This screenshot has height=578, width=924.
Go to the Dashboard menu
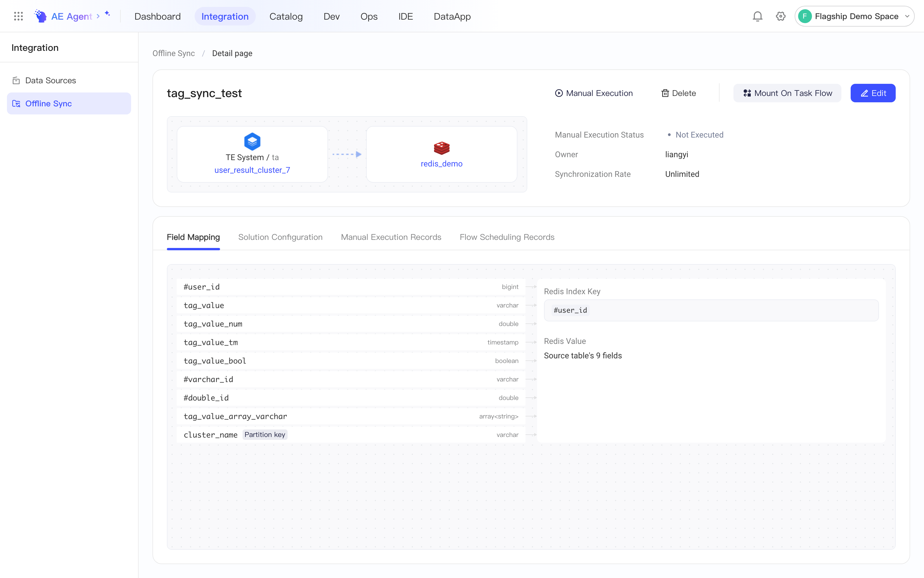(157, 16)
